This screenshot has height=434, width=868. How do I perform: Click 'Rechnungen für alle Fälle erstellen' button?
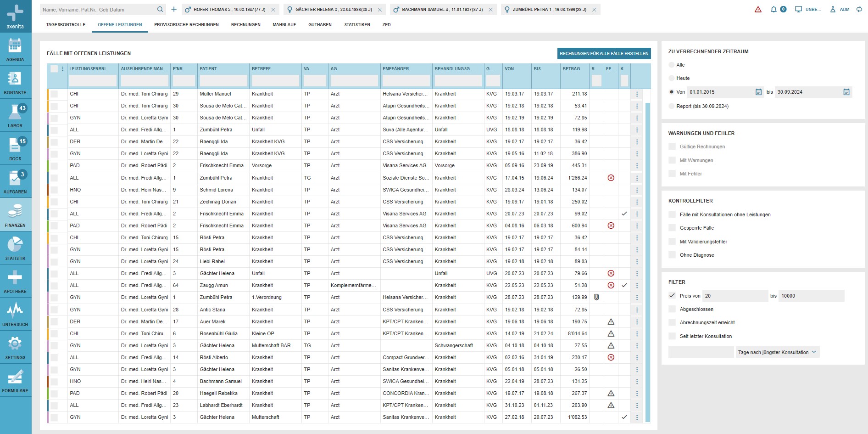(x=604, y=54)
